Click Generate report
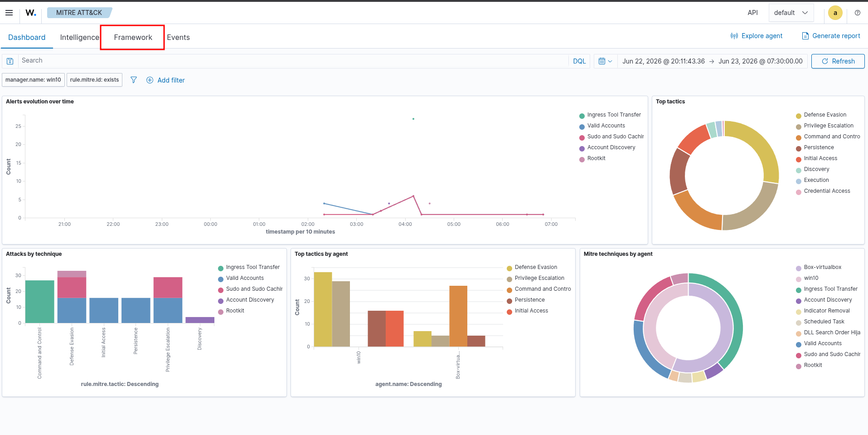 (x=831, y=36)
